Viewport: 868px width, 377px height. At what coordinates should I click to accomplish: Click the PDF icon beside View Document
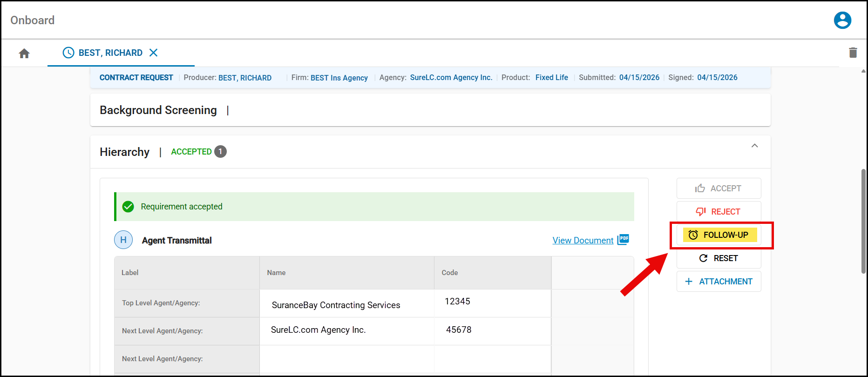pyautogui.click(x=623, y=240)
